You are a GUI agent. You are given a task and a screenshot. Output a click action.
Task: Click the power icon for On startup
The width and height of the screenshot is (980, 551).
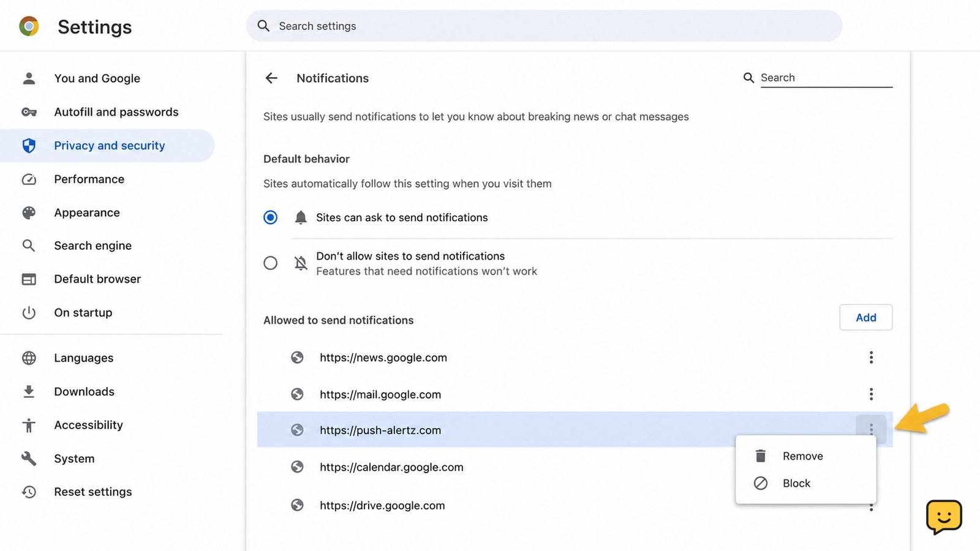coord(29,313)
